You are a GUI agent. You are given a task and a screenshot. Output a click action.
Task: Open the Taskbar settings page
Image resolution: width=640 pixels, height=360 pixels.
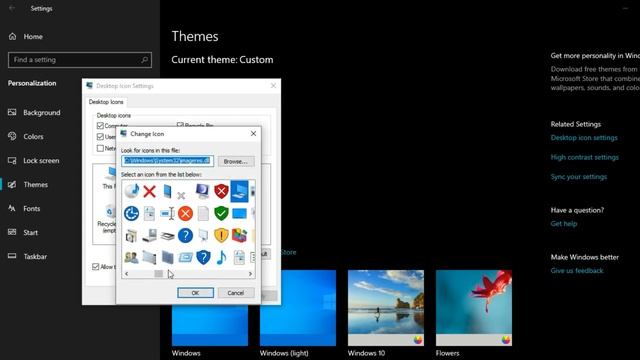[35, 256]
